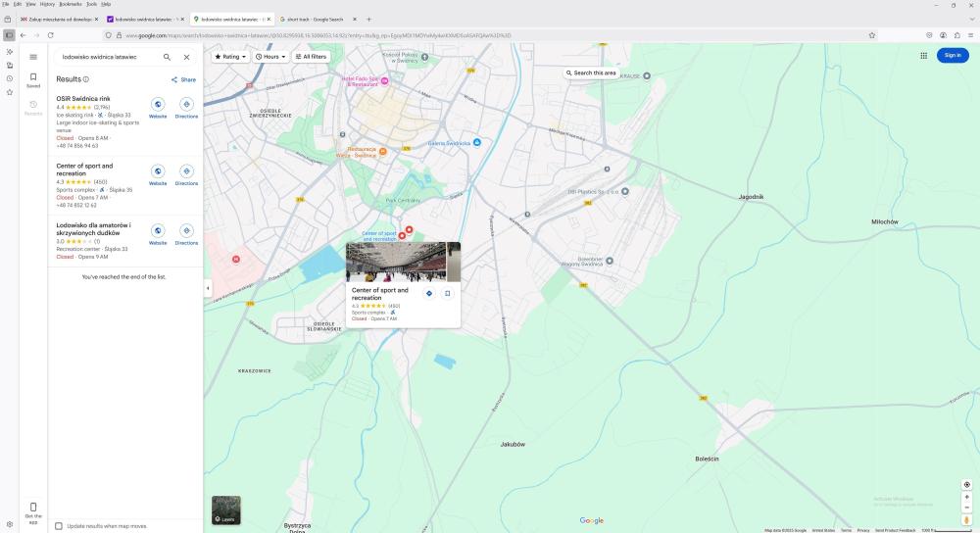
Task: Click the Sign in button
Action: 953,56
